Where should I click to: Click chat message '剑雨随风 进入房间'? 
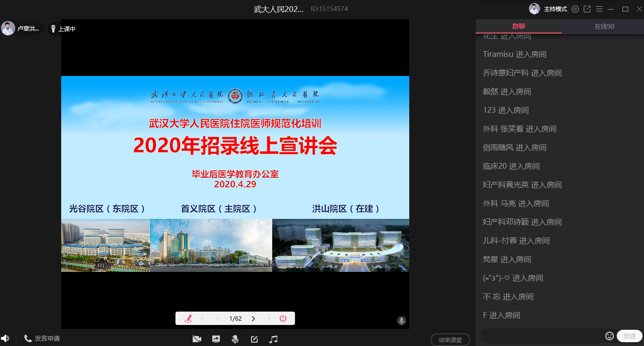click(x=514, y=147)
